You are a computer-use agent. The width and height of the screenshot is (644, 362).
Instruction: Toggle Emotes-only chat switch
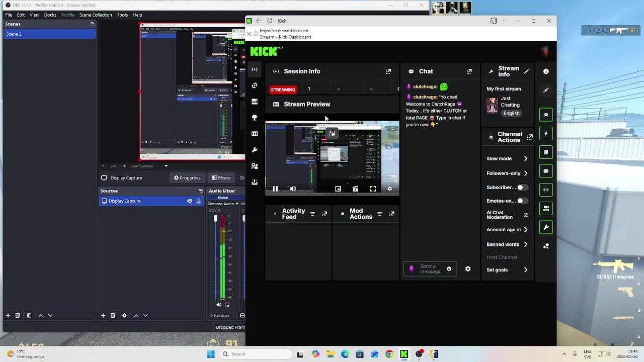point(522,201)
